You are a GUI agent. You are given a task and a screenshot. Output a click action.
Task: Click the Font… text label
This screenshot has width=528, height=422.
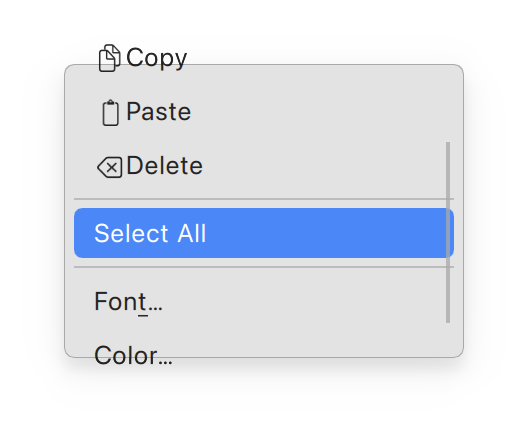point(128,302)
